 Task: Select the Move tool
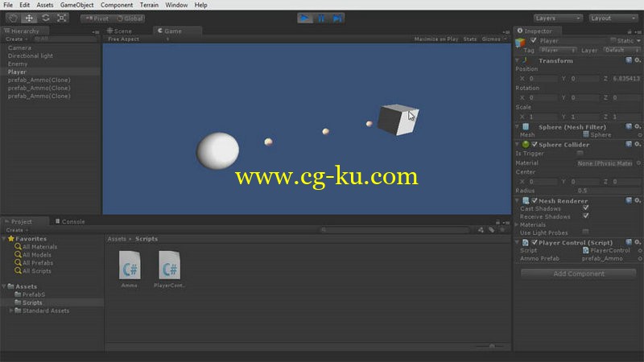pos(29,18)
